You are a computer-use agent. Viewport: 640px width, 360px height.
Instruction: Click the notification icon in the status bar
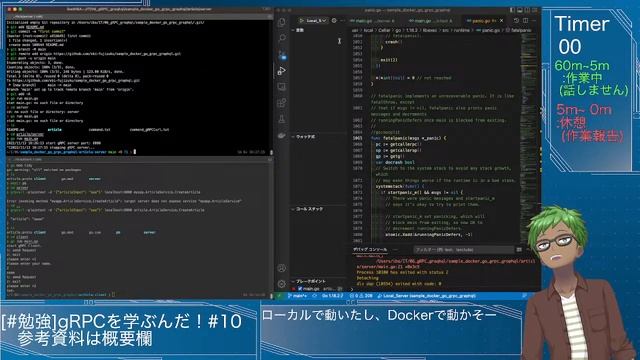click(524, 296)
